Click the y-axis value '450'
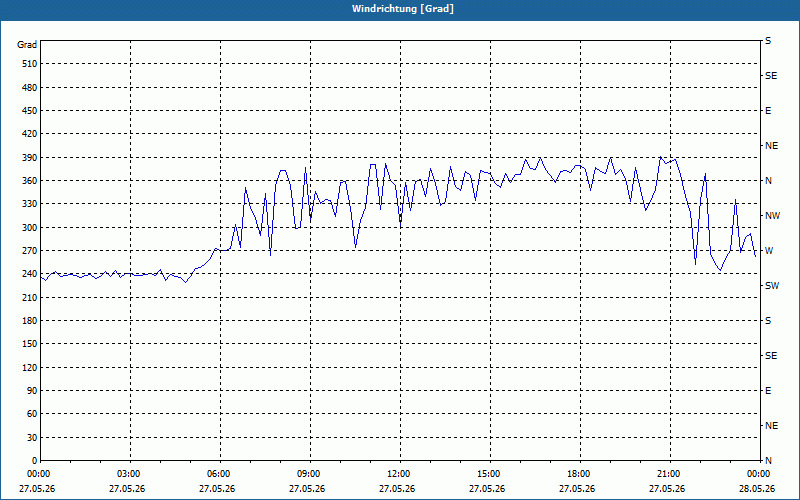Viewport: 800px width, 500px height. (x=30, y=111)
